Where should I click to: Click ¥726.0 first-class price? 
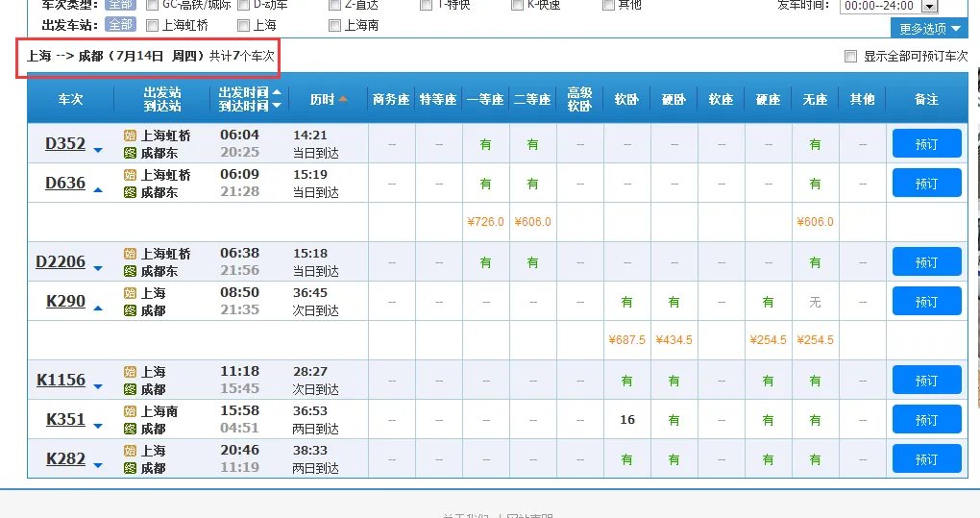[485, 222]
